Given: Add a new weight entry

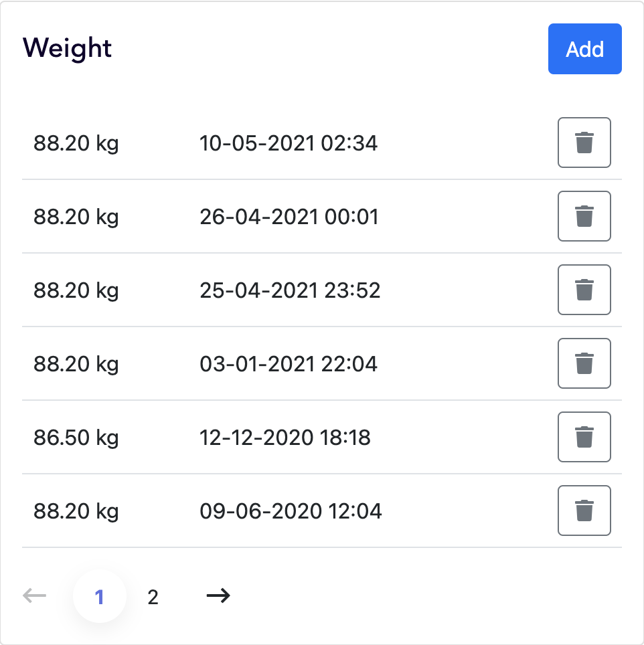Looking at the screenshot, I should tap(584, 49).
